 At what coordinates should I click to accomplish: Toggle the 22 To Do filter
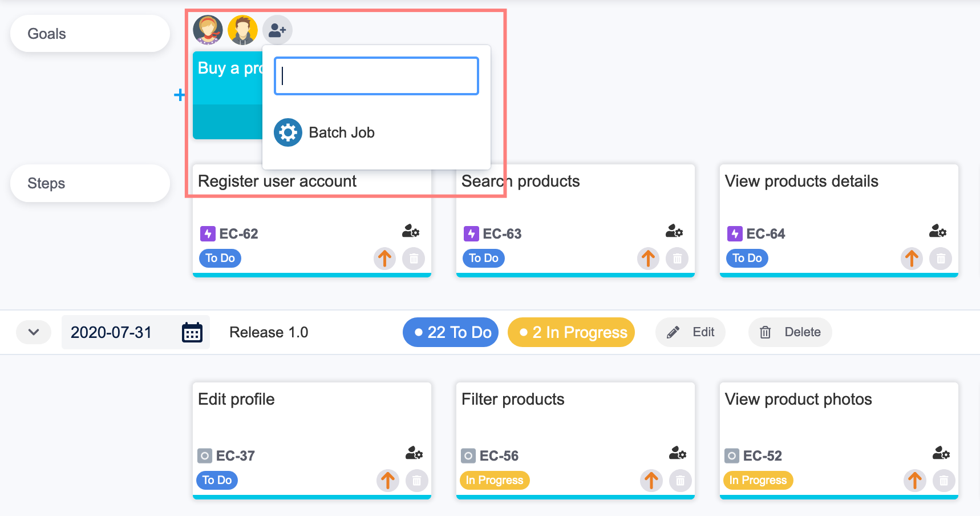click(x=451, y=332)
